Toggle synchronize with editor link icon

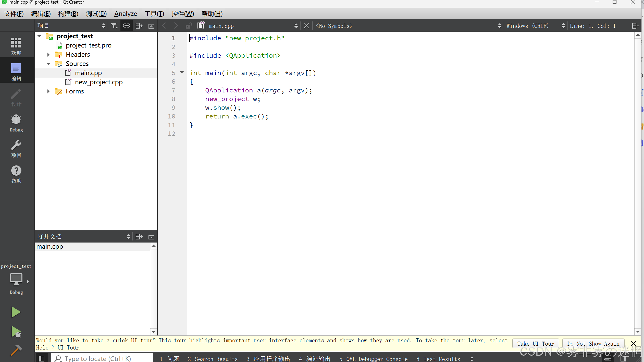(127, 26)
